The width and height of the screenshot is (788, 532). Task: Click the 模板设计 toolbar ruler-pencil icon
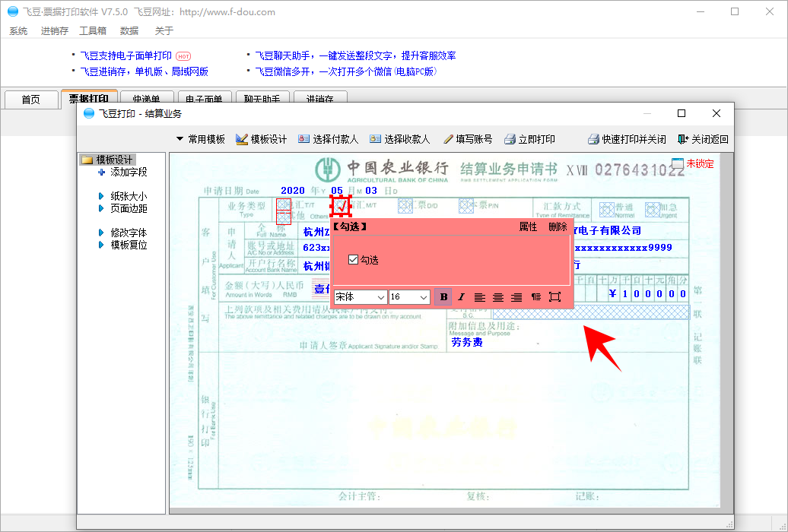[x=242, y=139]
